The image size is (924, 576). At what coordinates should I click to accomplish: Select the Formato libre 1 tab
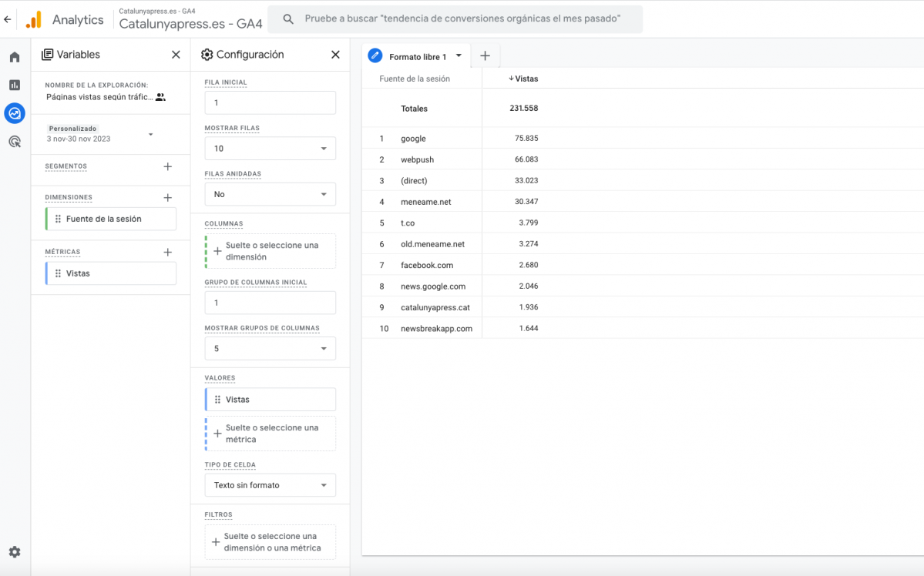point(418,56)
